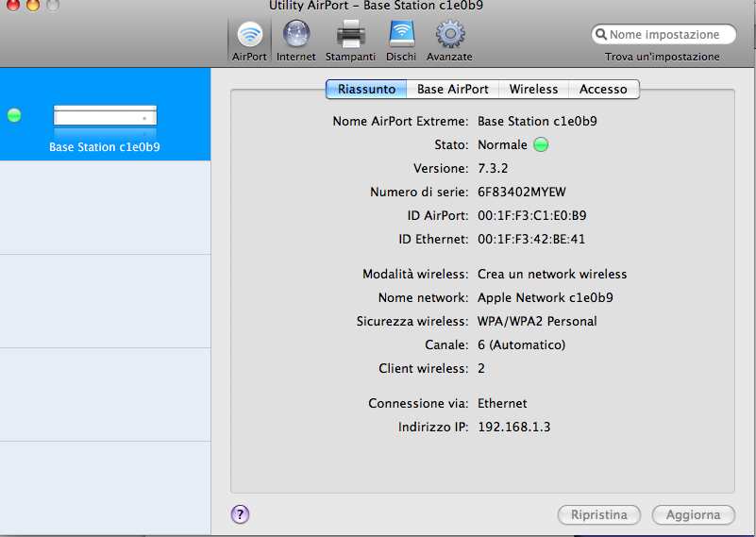Click the red close window button

pyautogui.click(x=13, y=5)
